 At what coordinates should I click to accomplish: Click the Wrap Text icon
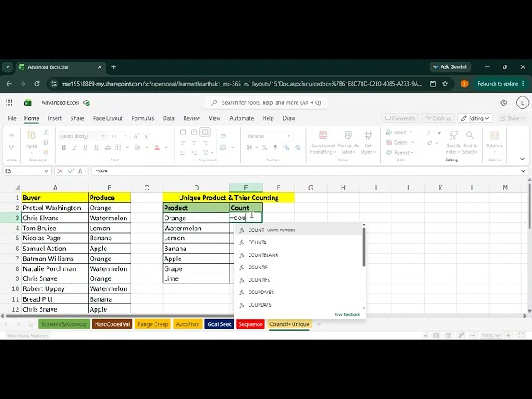click(x=224, y=136)
